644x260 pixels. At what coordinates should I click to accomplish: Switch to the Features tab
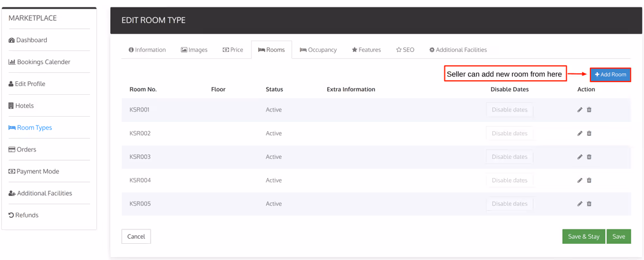tap(366, 50)
